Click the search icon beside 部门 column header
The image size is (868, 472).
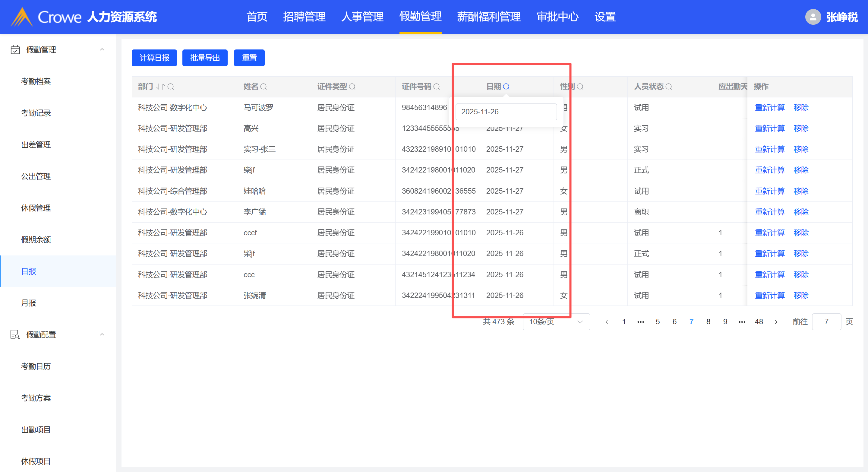tap(171, 87)
